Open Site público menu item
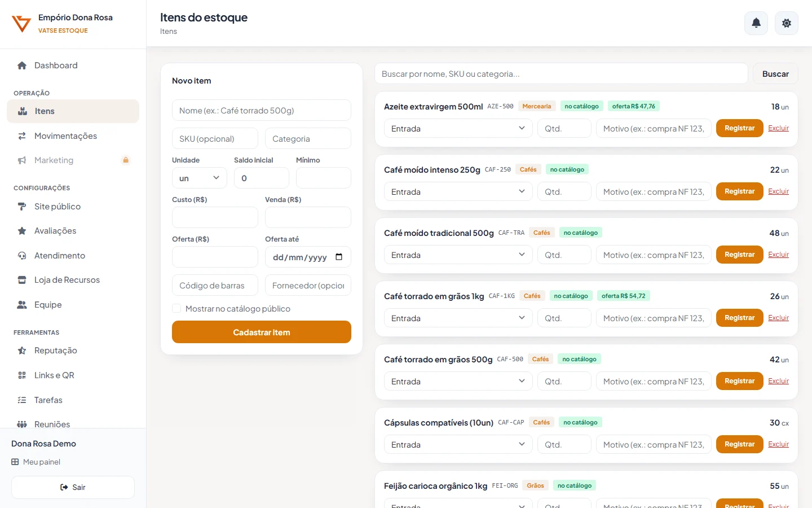 [x=73, y=207]
